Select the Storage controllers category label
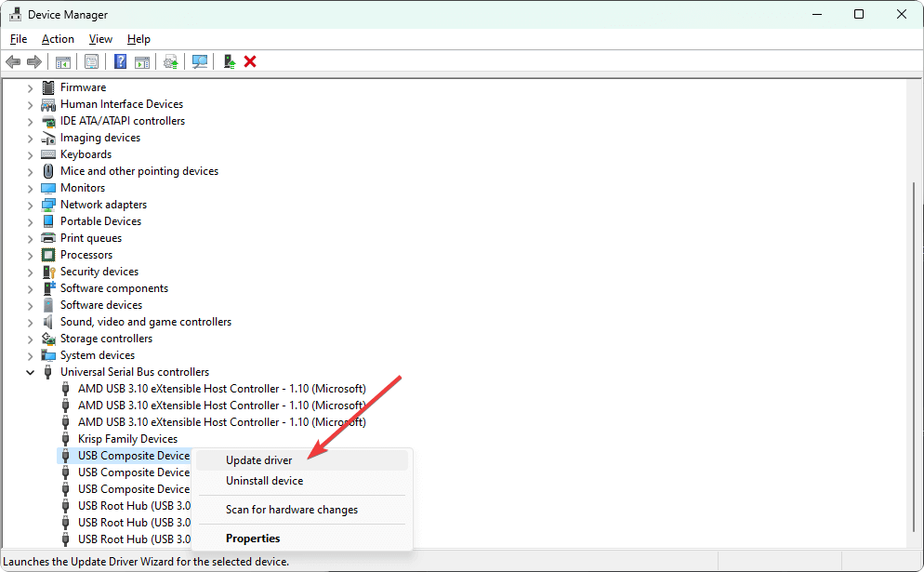 click(107, 339)
